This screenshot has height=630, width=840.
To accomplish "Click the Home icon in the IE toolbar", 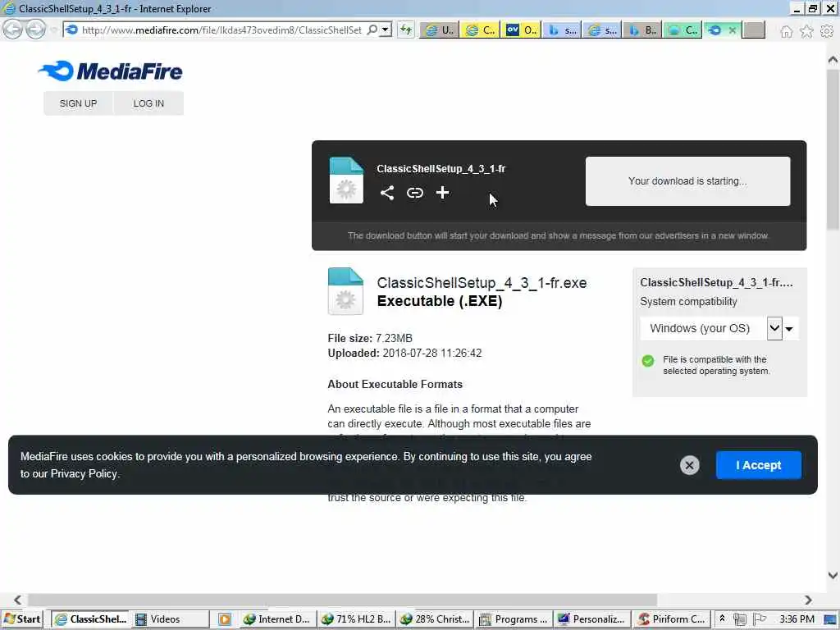I will click(x=786, y=32).
